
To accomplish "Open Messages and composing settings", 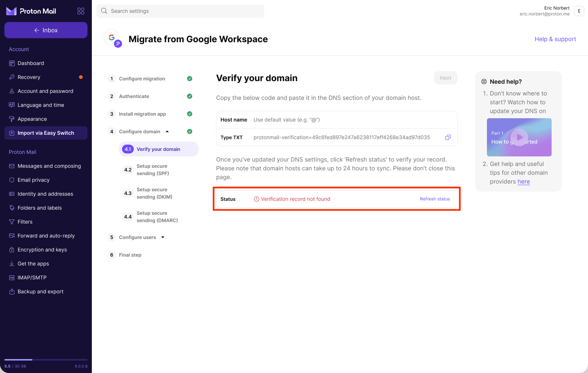I will pos(46,166).
